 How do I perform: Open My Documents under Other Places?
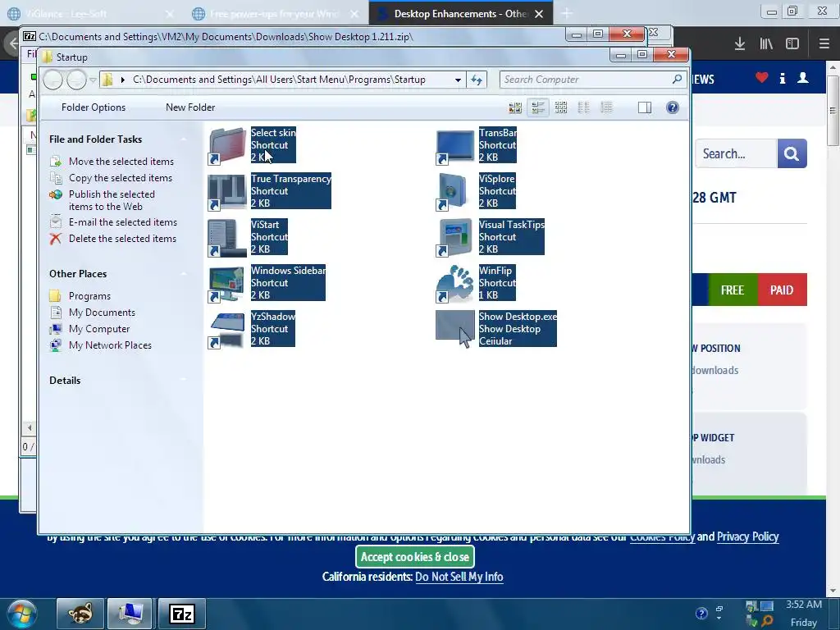102,313
